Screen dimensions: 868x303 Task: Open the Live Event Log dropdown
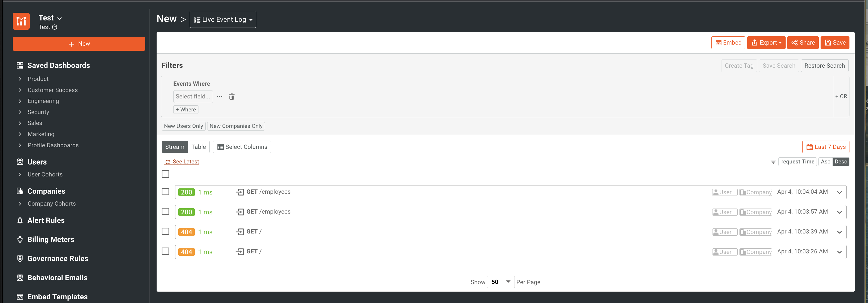[x=223, y=20]
